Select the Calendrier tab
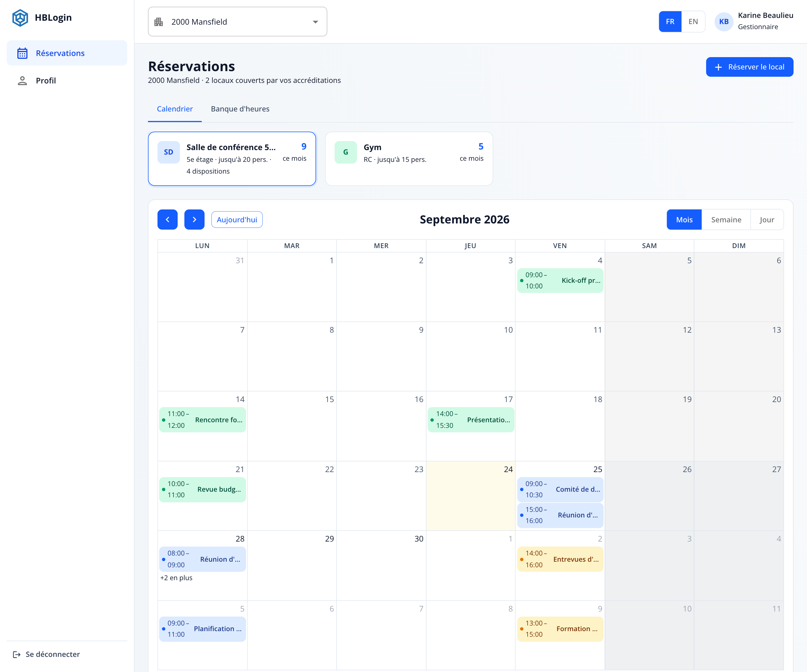This screenshot has height=672, width=807. [x=175, y=109]
